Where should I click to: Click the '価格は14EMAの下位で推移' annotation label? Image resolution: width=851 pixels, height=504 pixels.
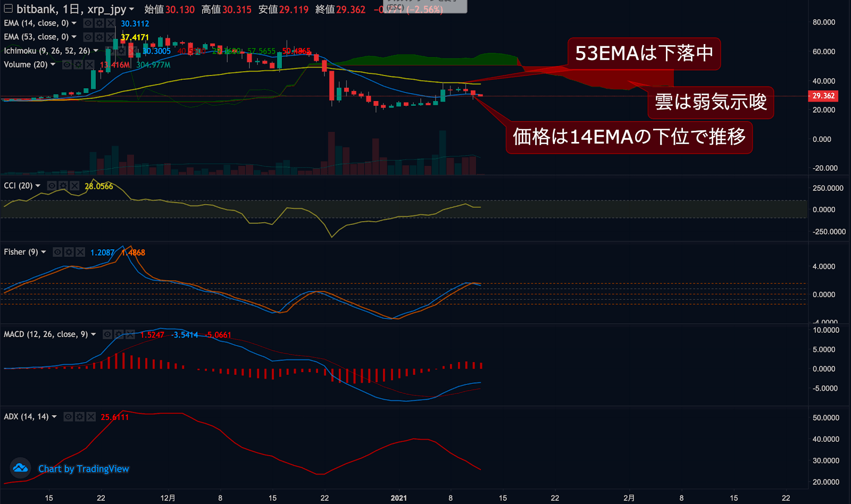(629, 137)
